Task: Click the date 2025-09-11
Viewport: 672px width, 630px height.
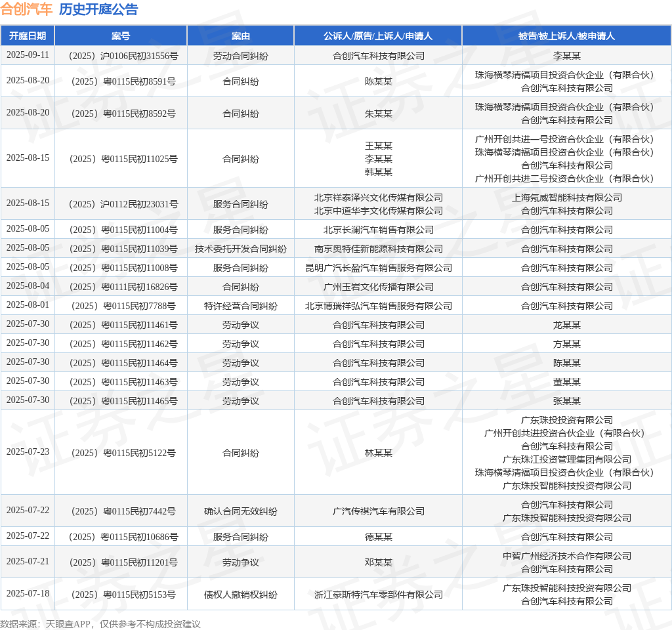Action: click(28, 55)
